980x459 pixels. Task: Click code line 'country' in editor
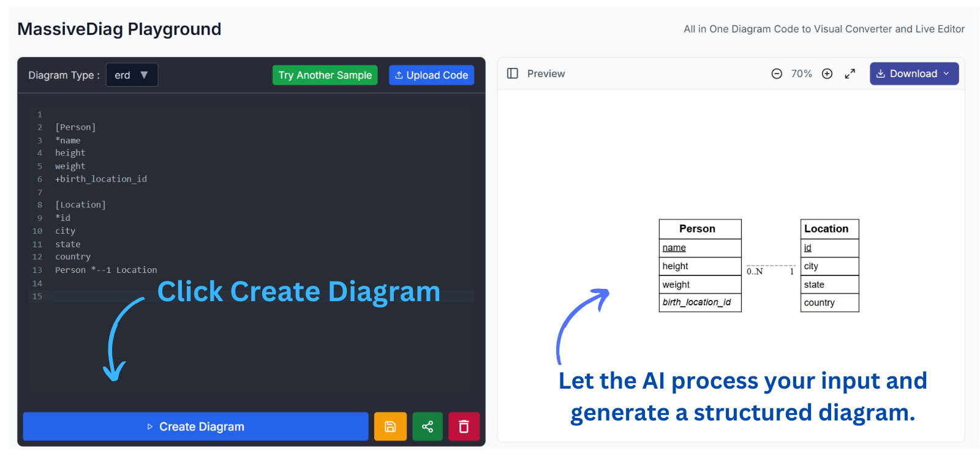pos(73,256)
